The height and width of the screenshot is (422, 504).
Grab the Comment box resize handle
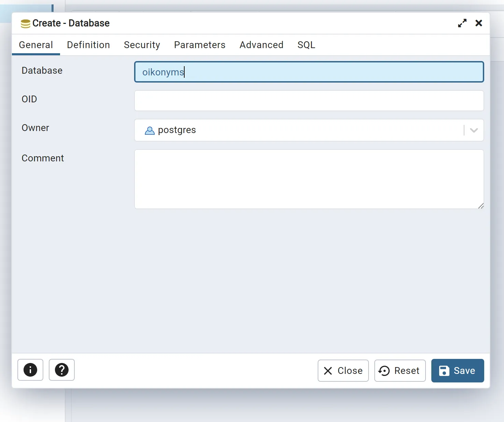click(480, 206)
